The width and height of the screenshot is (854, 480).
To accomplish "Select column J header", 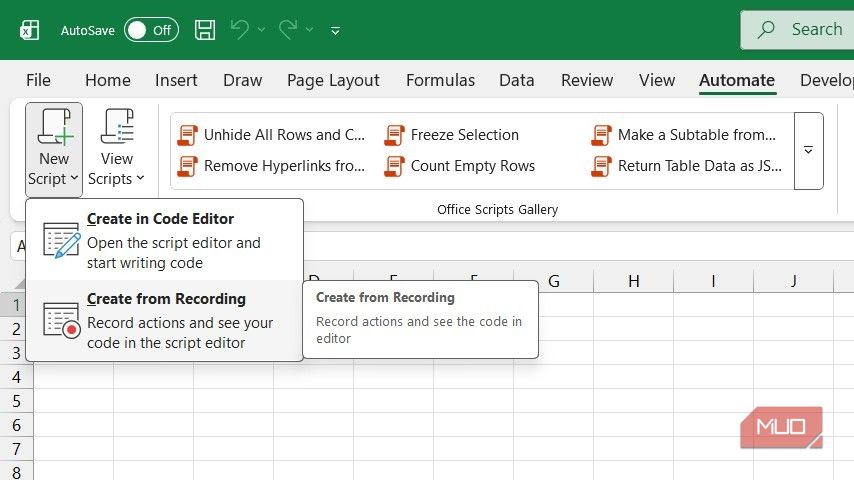I will click(794, 281).
